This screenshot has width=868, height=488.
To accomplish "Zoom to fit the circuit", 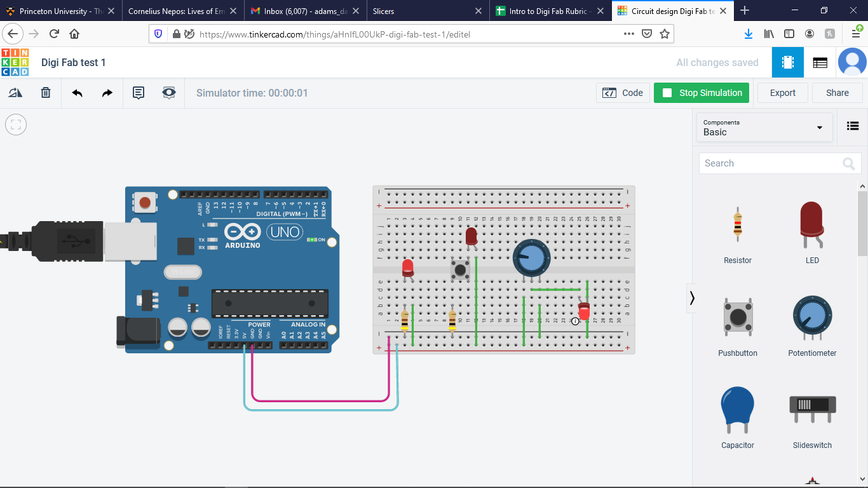I will coord(16,125).
